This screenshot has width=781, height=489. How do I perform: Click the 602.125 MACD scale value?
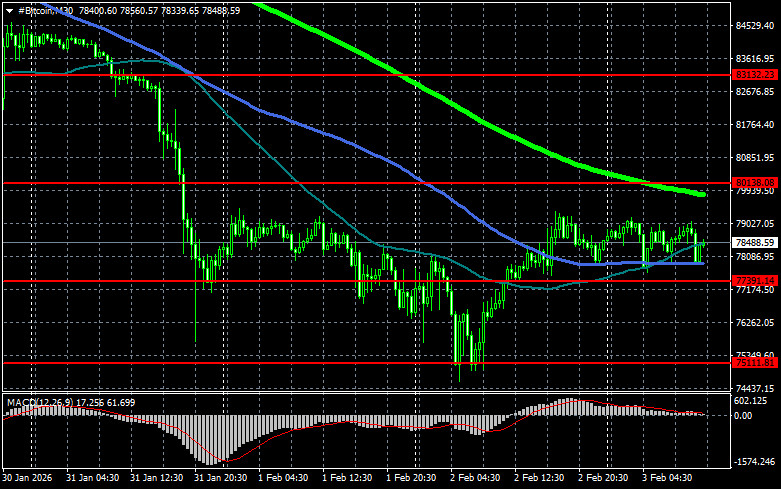(x=750, y=401)
